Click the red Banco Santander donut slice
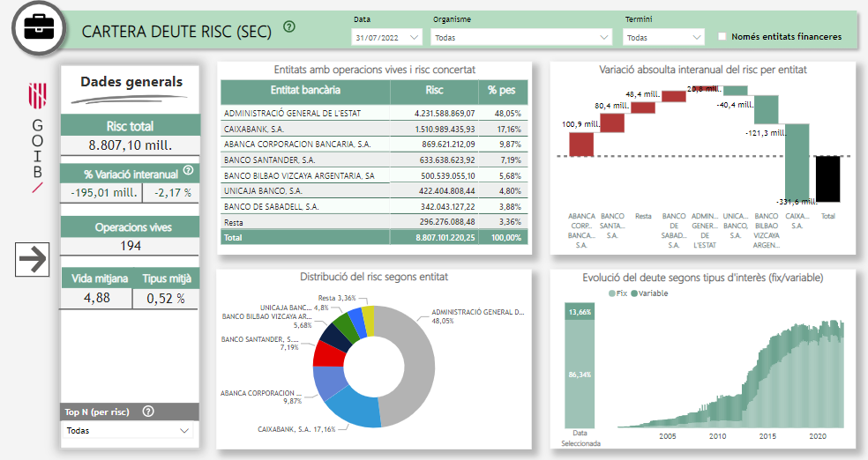Viewport: 868px width, 460px height. 328,354
